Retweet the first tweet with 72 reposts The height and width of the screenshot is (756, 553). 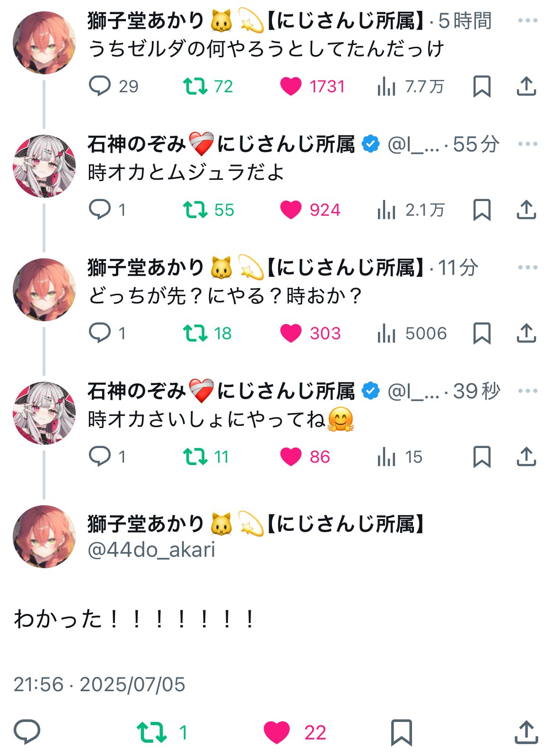tap(208, 87)
